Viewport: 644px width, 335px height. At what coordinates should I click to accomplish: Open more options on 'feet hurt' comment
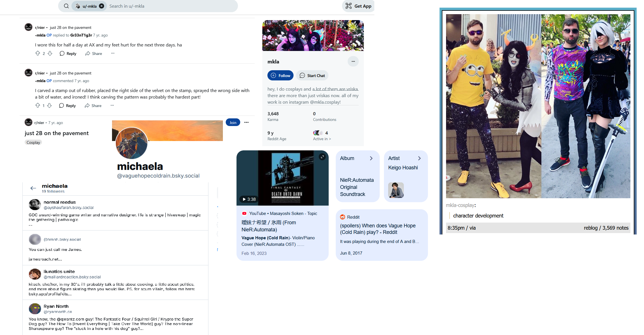[x=113, y=53]
